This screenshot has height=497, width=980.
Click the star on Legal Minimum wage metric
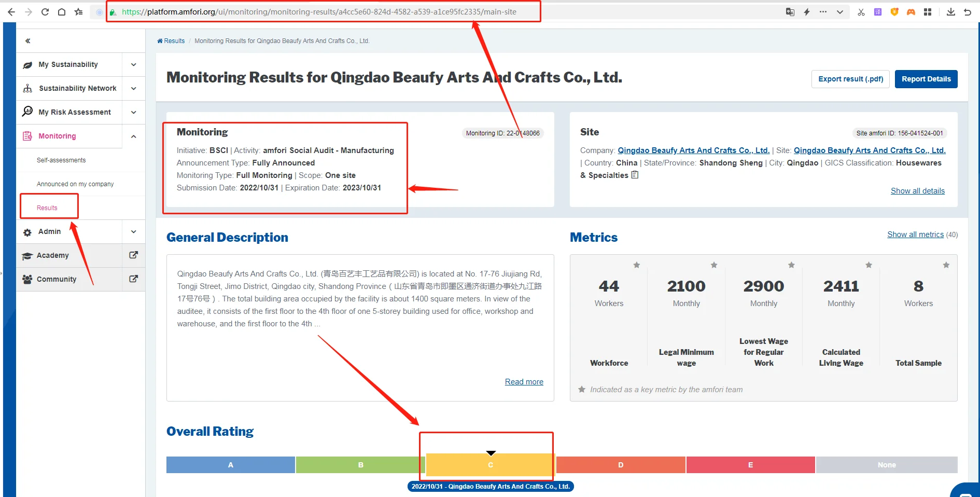coord(714,265)
